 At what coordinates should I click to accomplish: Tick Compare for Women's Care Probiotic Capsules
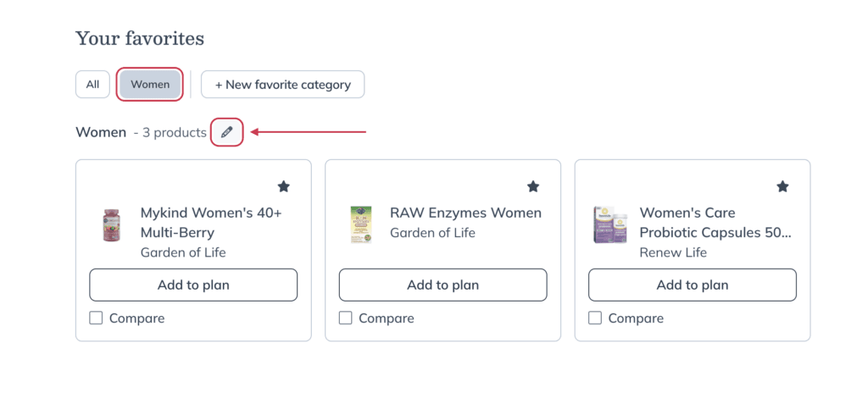point(595,318)
